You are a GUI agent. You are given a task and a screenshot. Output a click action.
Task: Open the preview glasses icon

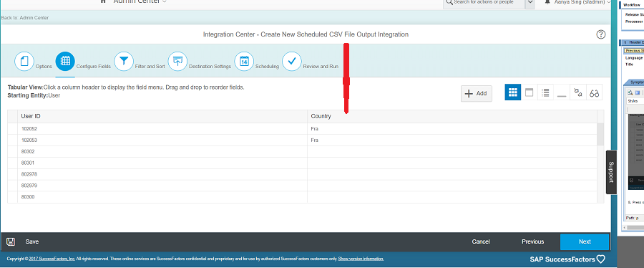(595, 92)
